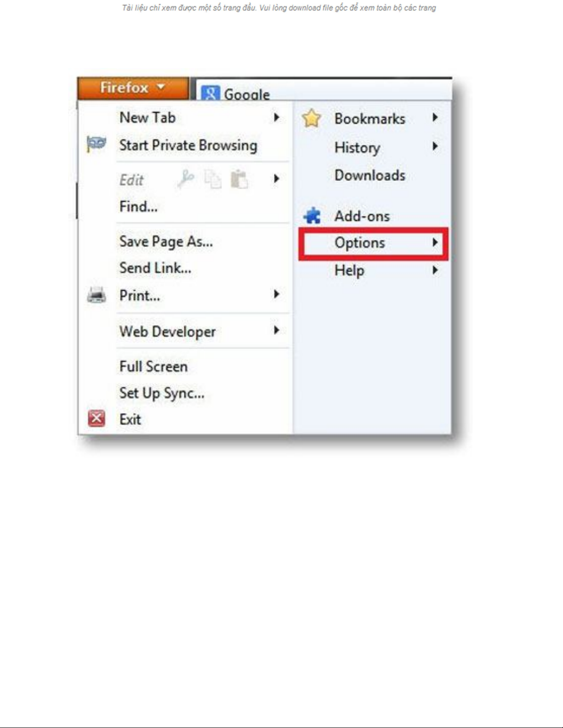
Task: Expand the Web Developer submenu arrow
Action: (x=276, y=330)
